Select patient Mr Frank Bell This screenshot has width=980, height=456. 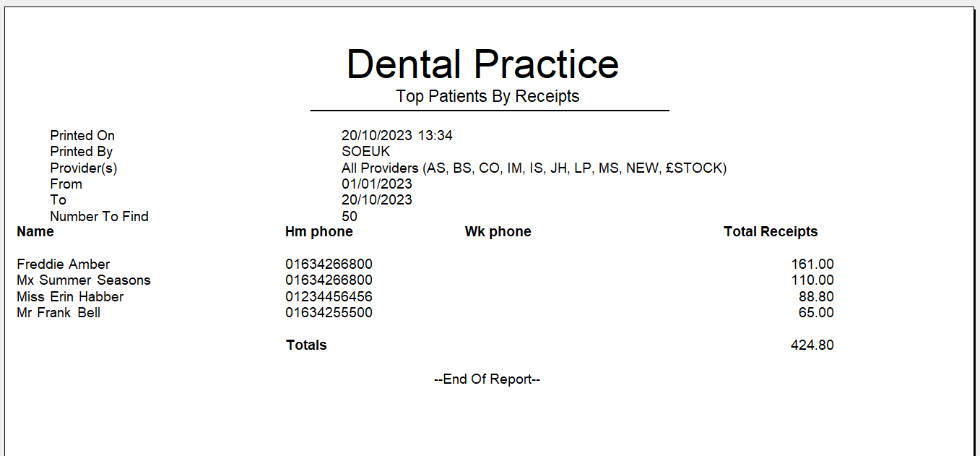58,313
